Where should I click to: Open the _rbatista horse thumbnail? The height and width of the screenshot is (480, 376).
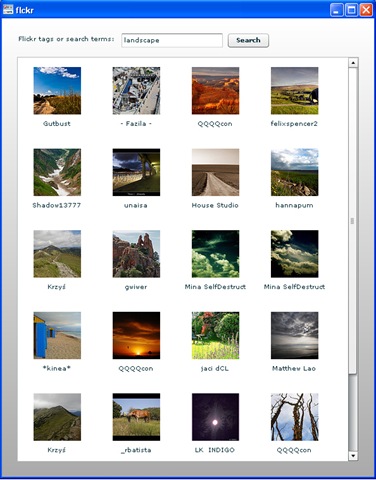(136, 417)
